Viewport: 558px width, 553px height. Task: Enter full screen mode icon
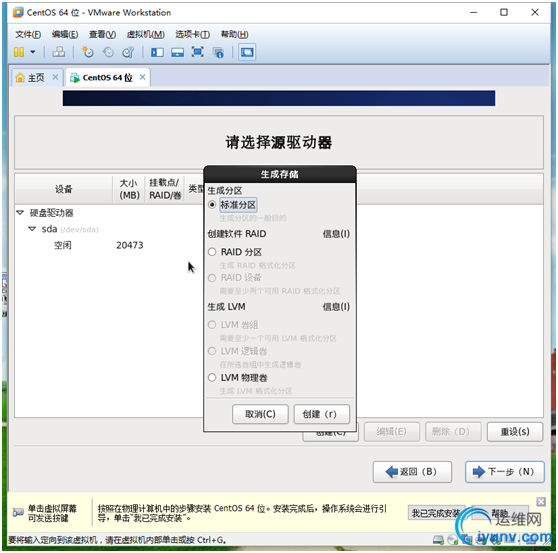[198, 52]
